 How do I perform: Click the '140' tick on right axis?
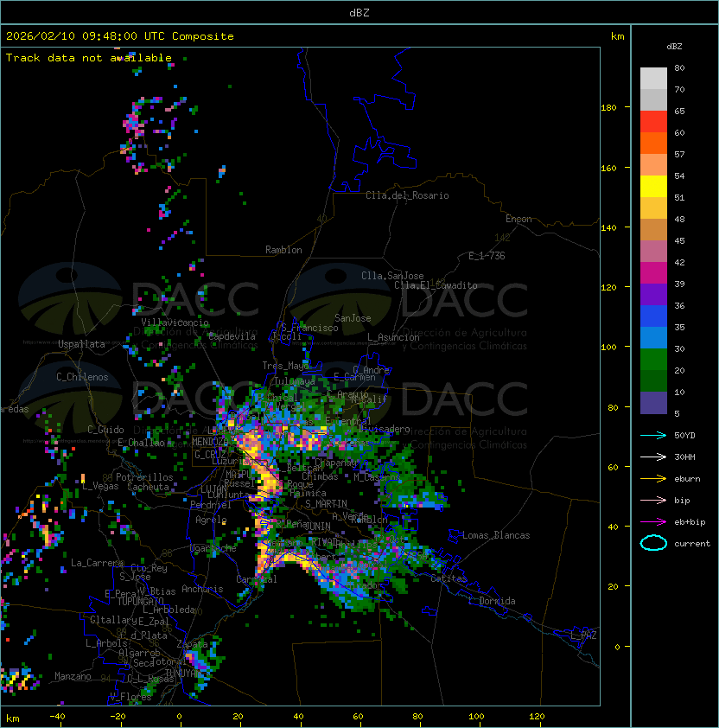608,228
